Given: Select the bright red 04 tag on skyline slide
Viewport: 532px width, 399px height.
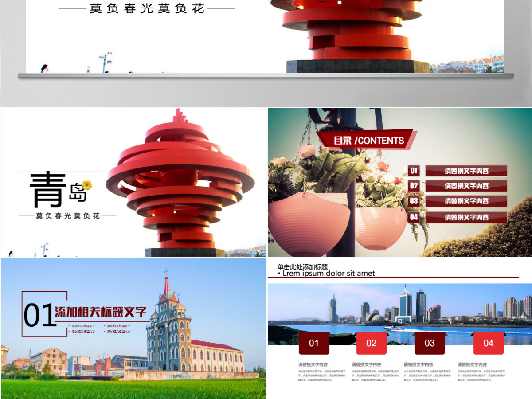Looking at the screenshot, I should [488, 343].
